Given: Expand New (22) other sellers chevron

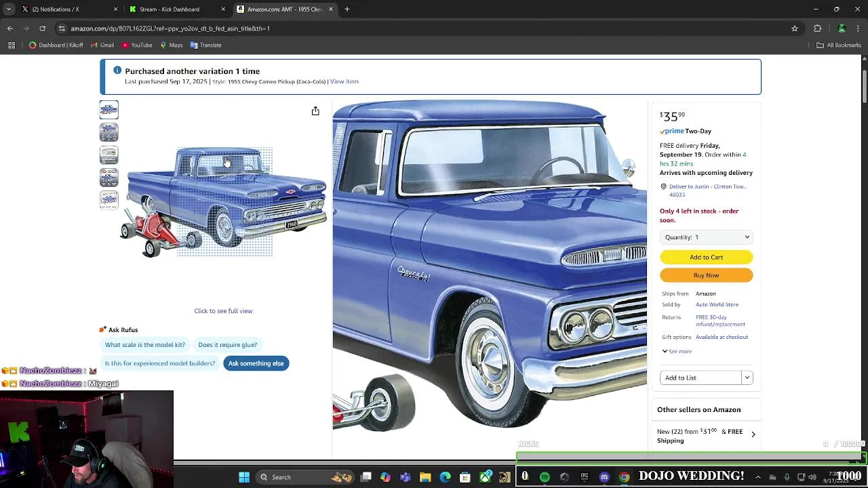Looking at the screenshot, I should pyautogui.click(x=753, y=434).
